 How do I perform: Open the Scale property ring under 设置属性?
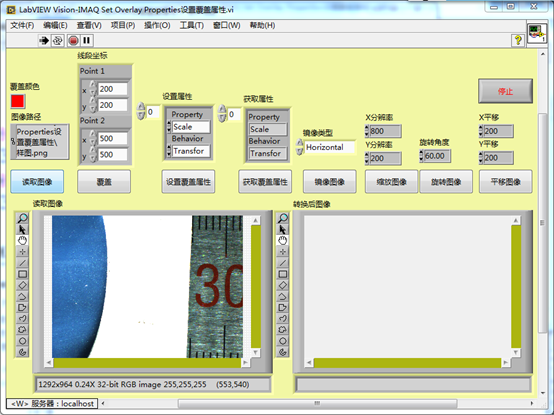click(191, 127)
